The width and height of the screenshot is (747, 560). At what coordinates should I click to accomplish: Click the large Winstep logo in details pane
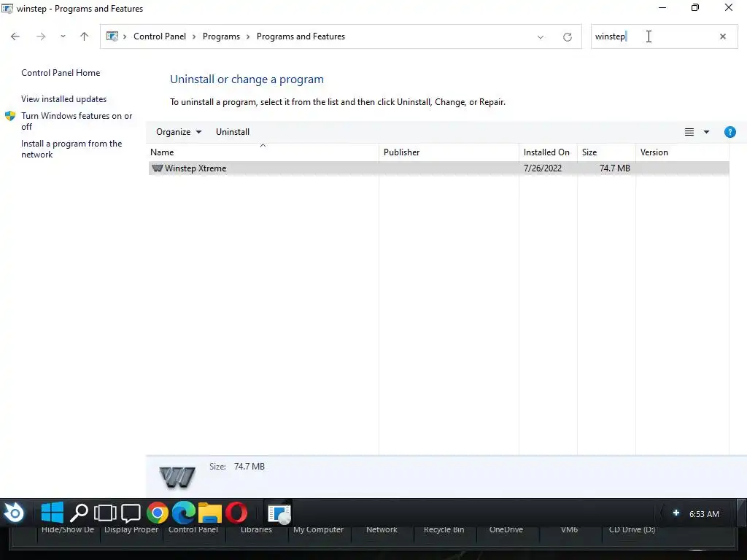point(177,477)
